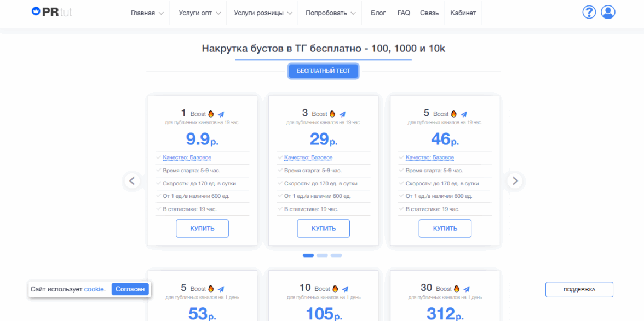
Task: Expand the Главная dropdown menu
Action: pos(147,13)
